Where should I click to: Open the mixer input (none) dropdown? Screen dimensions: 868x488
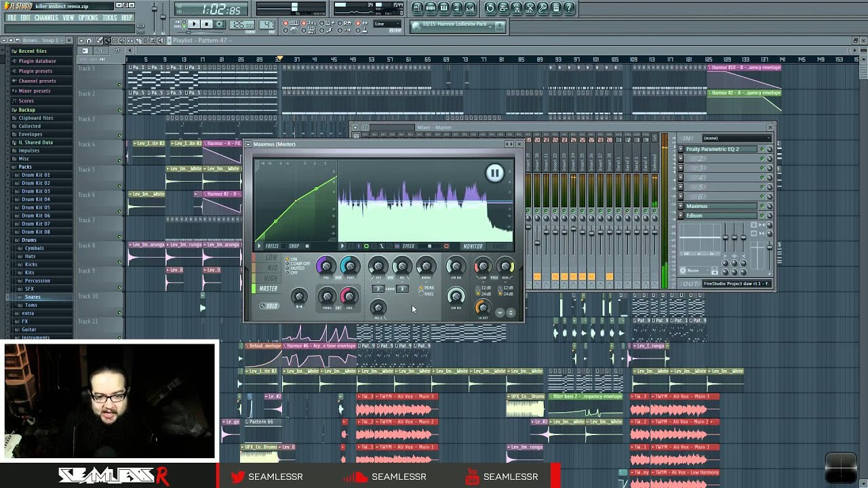736,138
